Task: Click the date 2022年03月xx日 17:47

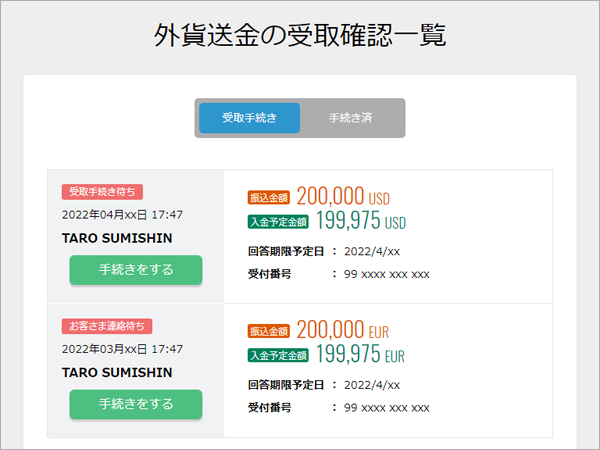Action: 122,349
